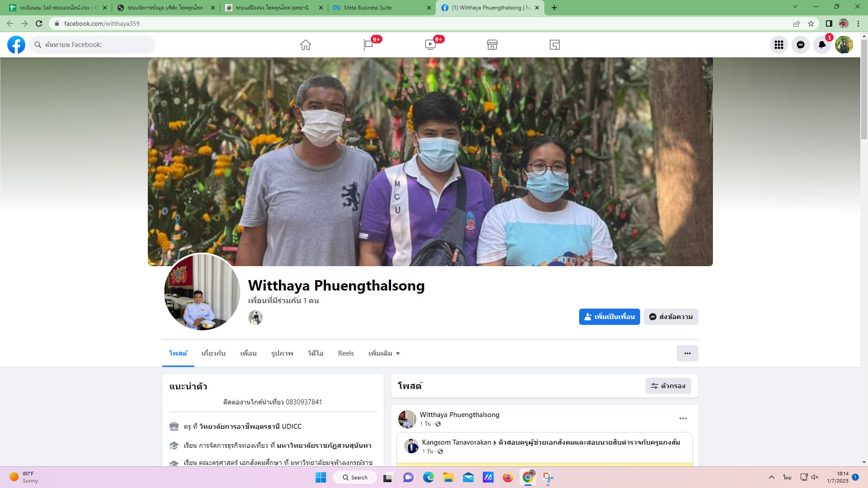Open Pages flag icon with 9+ badge
This screenshot has height=488, width=868.
click(368, 45)
